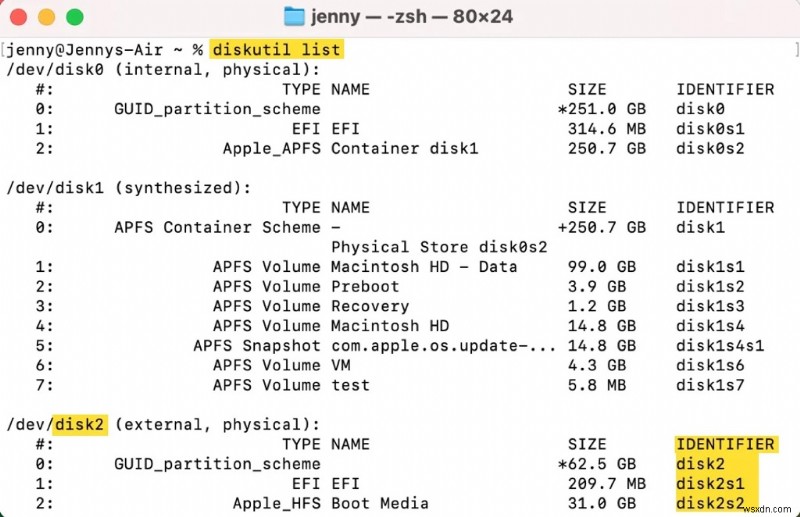Screen dimensions: 800x517
Task: Click the highlighted 'disk2s1' identifier
Action: [710, 483]
